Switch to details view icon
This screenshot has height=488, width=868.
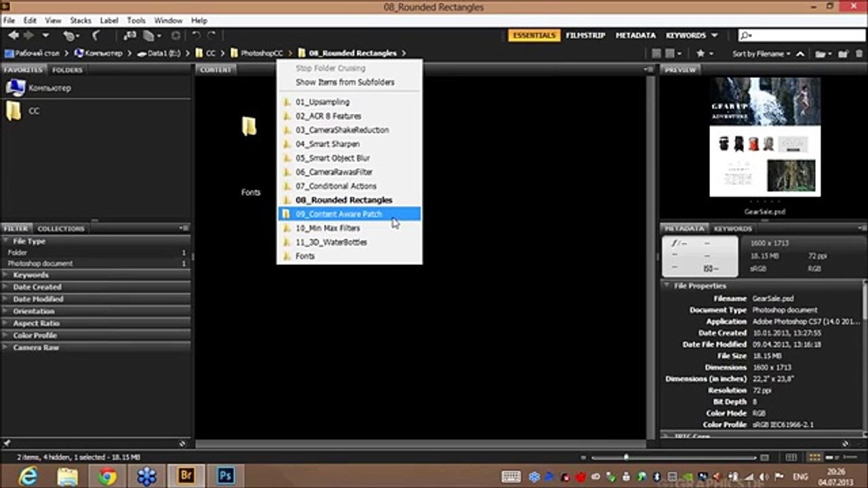click(831, 458)
